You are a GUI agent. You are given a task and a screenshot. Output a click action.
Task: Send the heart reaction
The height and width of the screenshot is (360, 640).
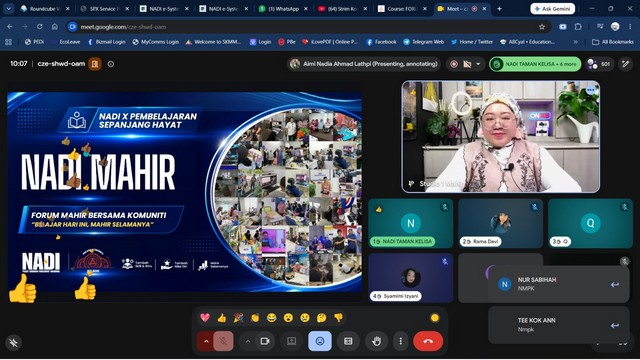205,318
